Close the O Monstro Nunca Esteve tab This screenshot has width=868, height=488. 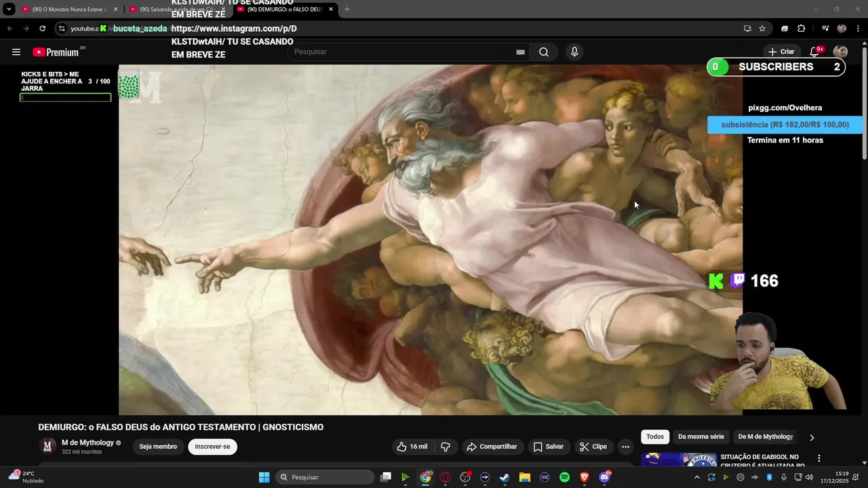(115, 9)
